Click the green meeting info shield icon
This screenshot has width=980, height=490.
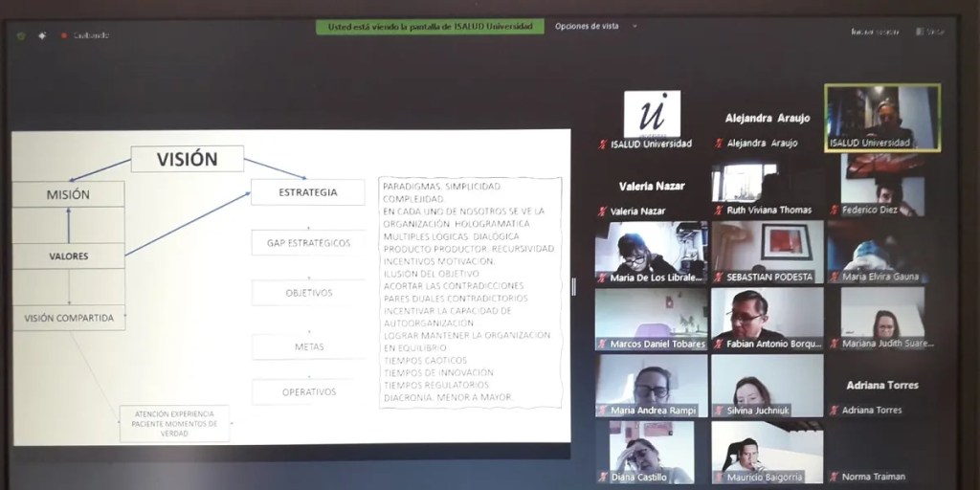(21, 35)
